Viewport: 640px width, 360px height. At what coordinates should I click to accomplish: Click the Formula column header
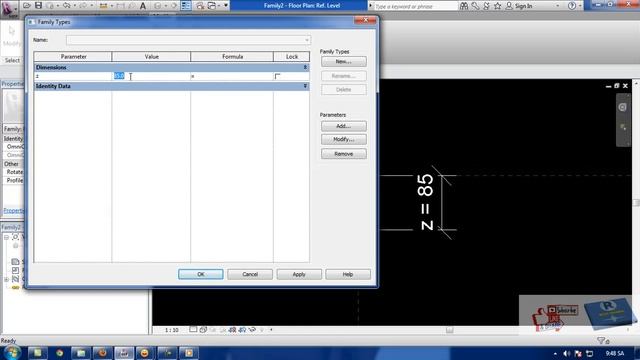tap(232, 57)
